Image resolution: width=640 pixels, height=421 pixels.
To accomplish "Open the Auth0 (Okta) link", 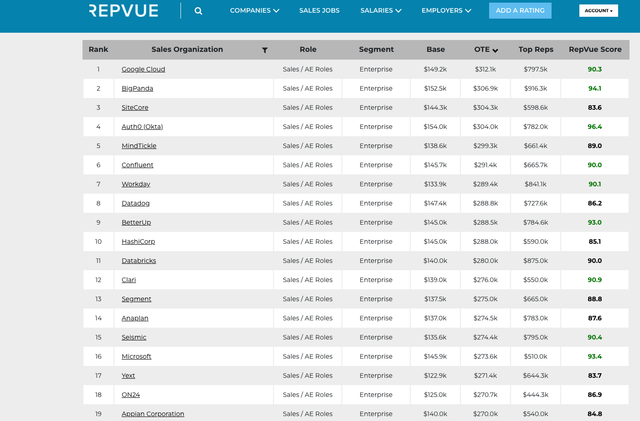I will pos(142,127).
